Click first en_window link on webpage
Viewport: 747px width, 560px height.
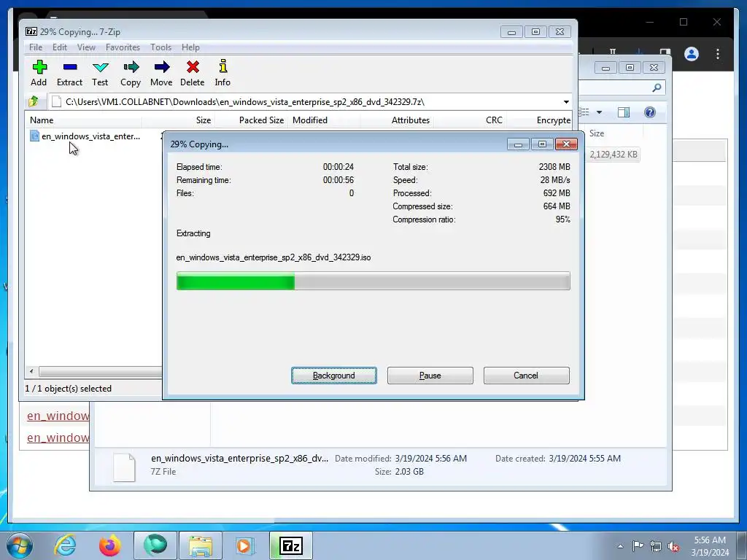(x=58, y=416)
